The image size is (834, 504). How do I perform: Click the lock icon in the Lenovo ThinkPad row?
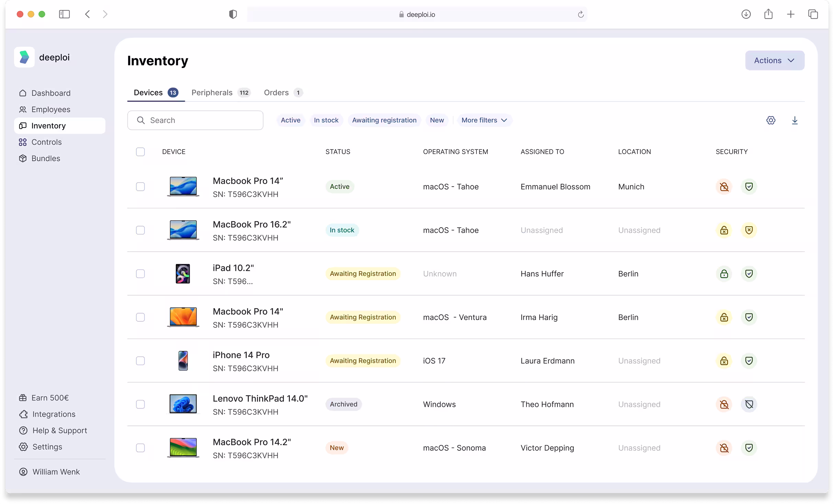[724, 404]
